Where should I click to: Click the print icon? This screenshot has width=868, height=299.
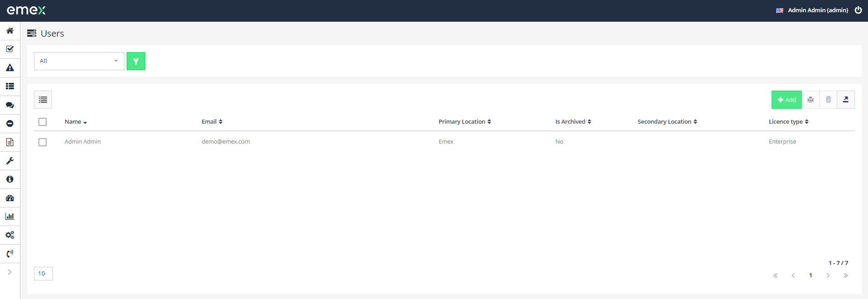pos(811,100)
